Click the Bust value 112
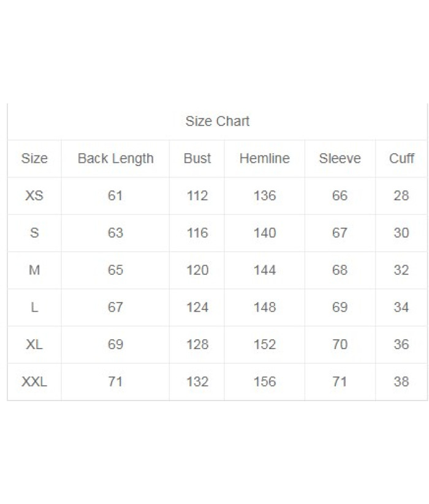This screenshot has width=429, height=504. pos(197,195)
